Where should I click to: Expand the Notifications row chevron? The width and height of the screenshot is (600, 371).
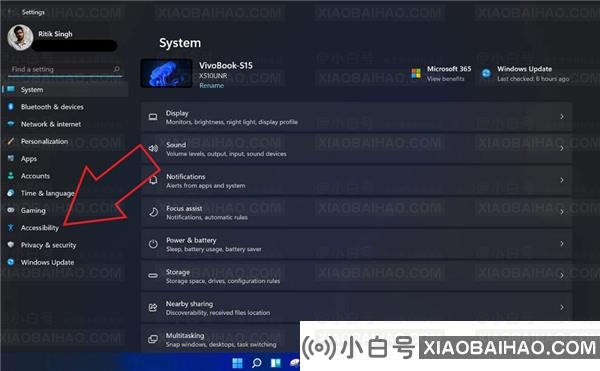coord(562,180)
